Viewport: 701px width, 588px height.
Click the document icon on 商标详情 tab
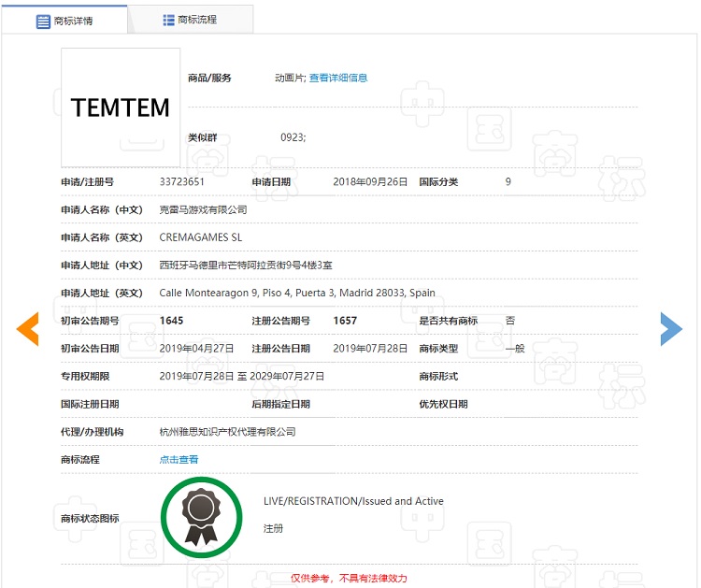[x=43, y=21]
